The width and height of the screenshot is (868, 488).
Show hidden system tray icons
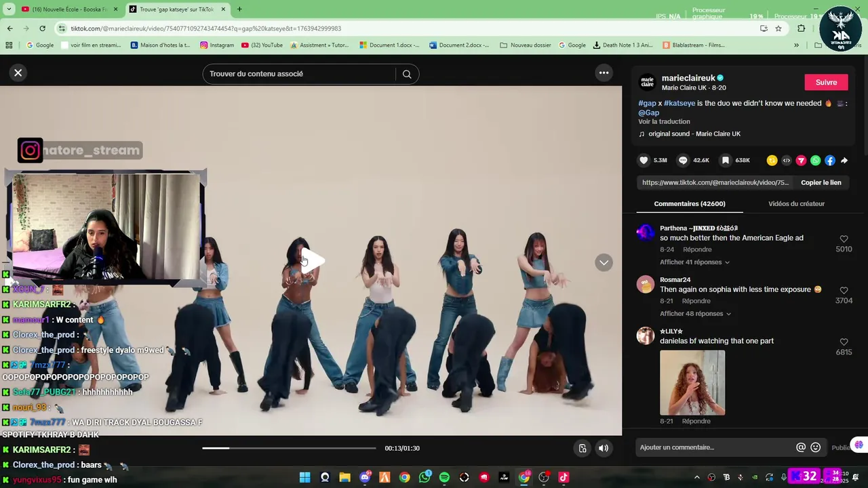[696, 477]
